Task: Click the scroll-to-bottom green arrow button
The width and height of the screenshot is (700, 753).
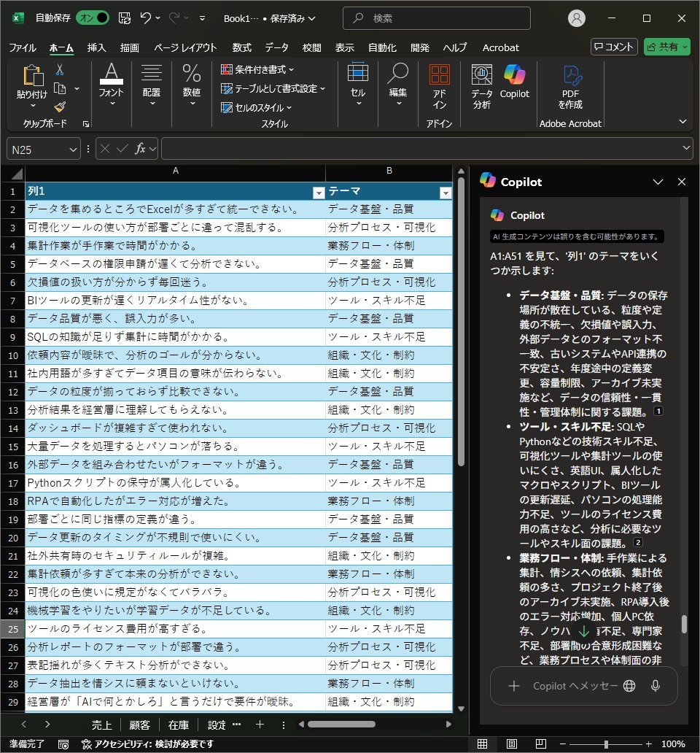Action: (584, 630)
